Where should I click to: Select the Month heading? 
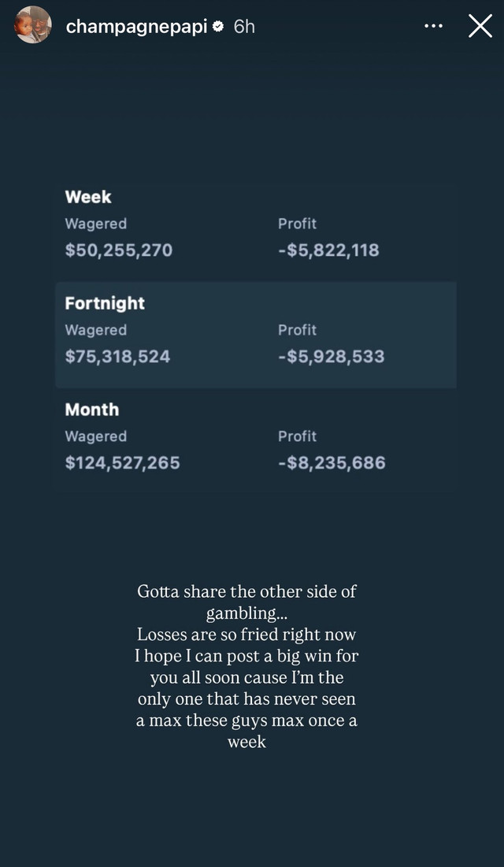[x=92, y=409]
